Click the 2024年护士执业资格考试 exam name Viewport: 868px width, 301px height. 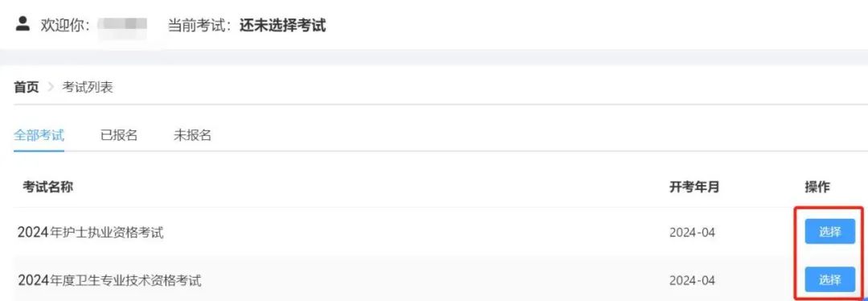[x=90, y=233]
